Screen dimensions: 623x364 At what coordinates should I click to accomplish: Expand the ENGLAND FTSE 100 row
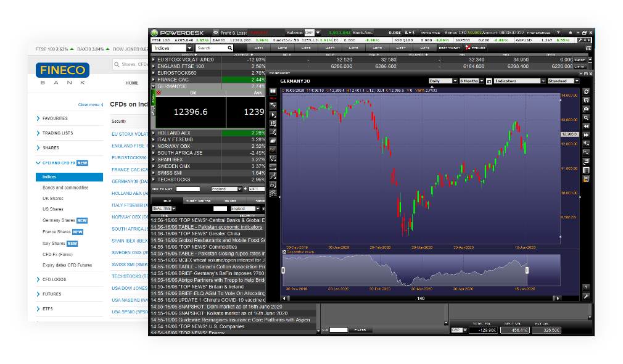coord(154,67)
